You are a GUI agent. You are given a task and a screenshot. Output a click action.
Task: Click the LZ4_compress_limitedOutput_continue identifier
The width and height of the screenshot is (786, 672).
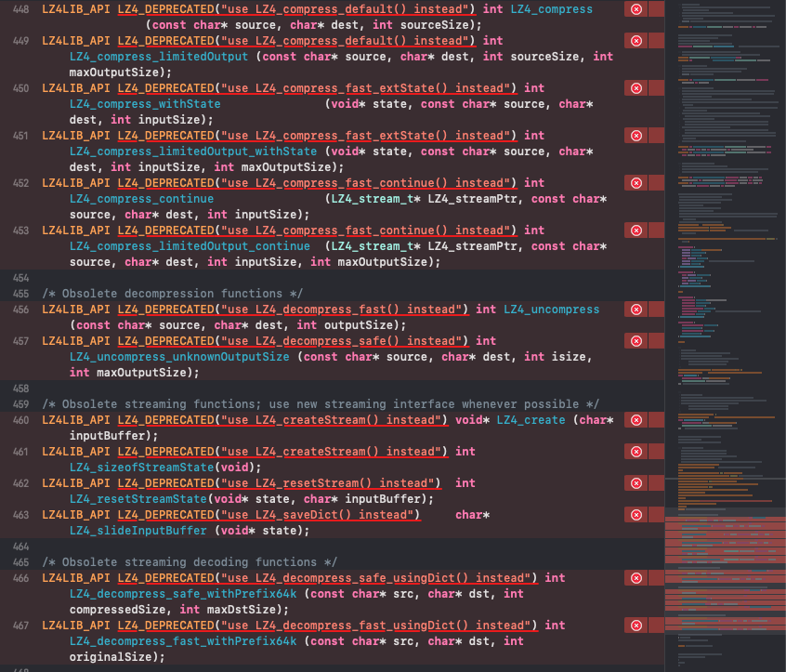click(190, 246)
